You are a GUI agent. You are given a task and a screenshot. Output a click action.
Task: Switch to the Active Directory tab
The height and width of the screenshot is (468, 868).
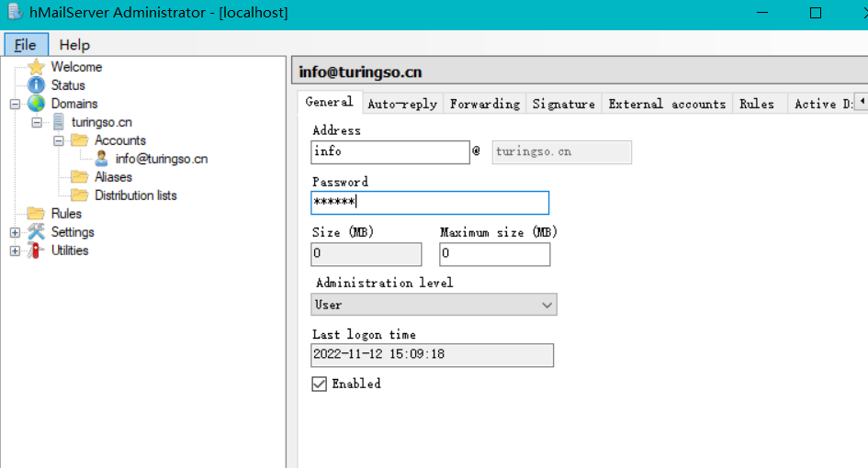pos(823,104)
